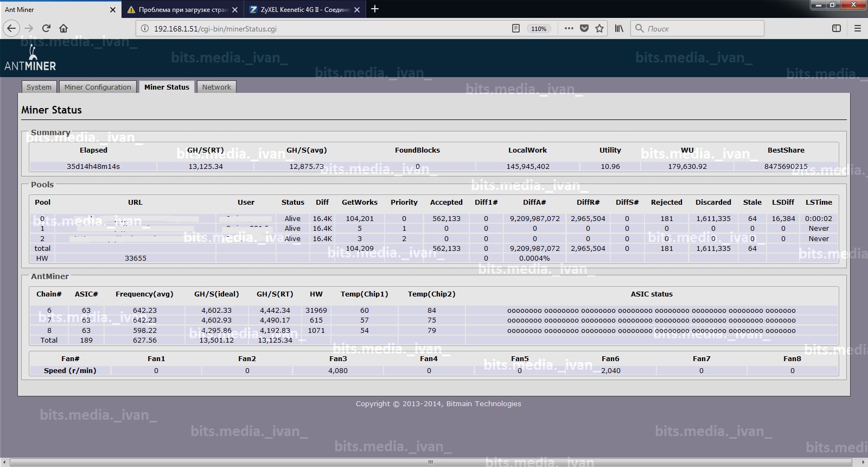Focus the address bar URL
The image size is (868, 467).
tap(325, 29)
